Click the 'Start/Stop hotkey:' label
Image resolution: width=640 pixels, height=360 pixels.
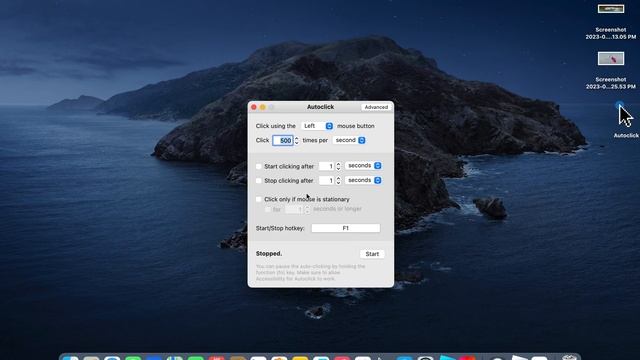point(280,228)
